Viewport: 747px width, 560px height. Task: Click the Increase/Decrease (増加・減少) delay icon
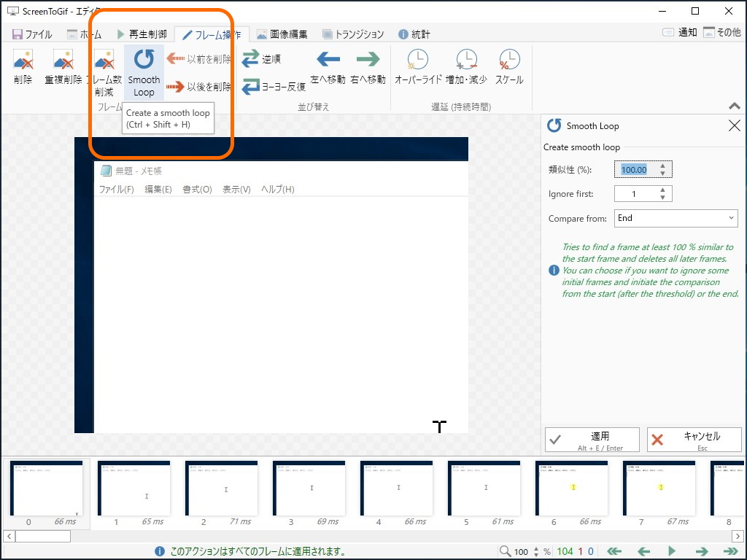coord(466,60)
